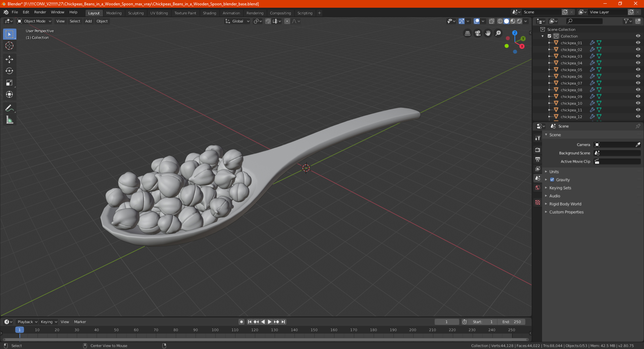Open the Keying dropdown

click(x=49, y=322)
